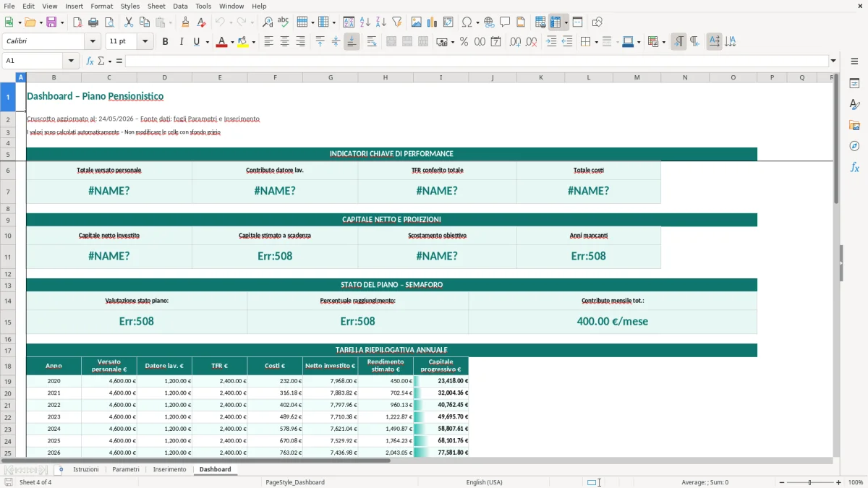Increase cell indent
Viewport: 868px width, 488px height.
(551, 42)
